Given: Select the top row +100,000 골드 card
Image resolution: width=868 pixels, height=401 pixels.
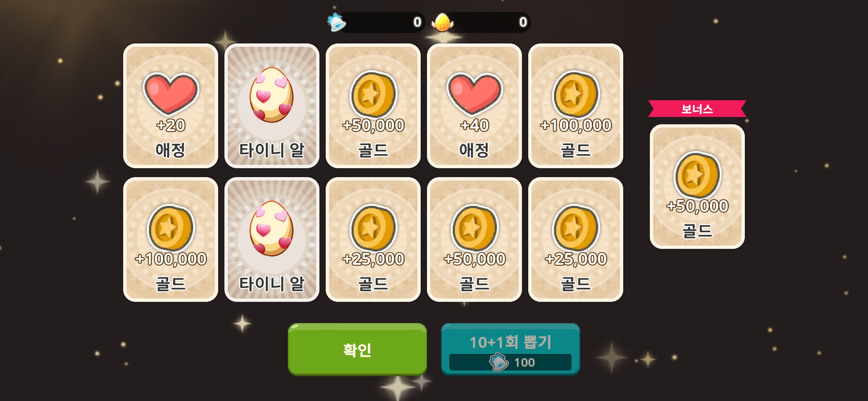Looking at the screenshot, I should tap(576, 106).
